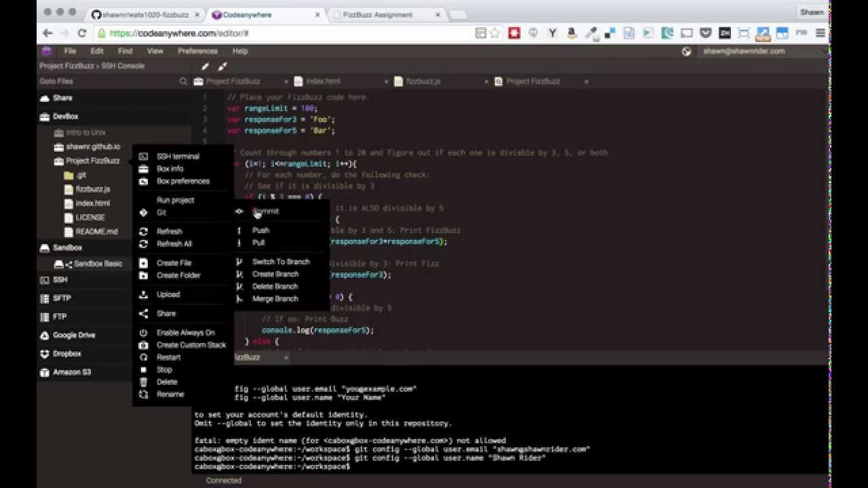Click the Y Combinator extension icon
This screenshot has height=488, width=868.
[x=553, y=33]
